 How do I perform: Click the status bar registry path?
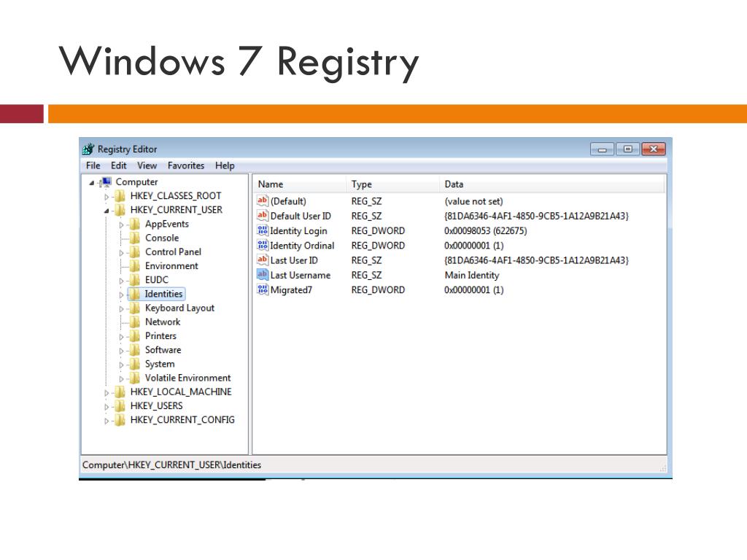171,464
